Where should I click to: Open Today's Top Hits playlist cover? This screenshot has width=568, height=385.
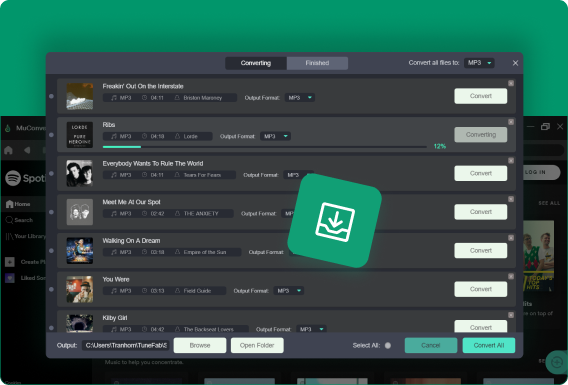(539, 256)
